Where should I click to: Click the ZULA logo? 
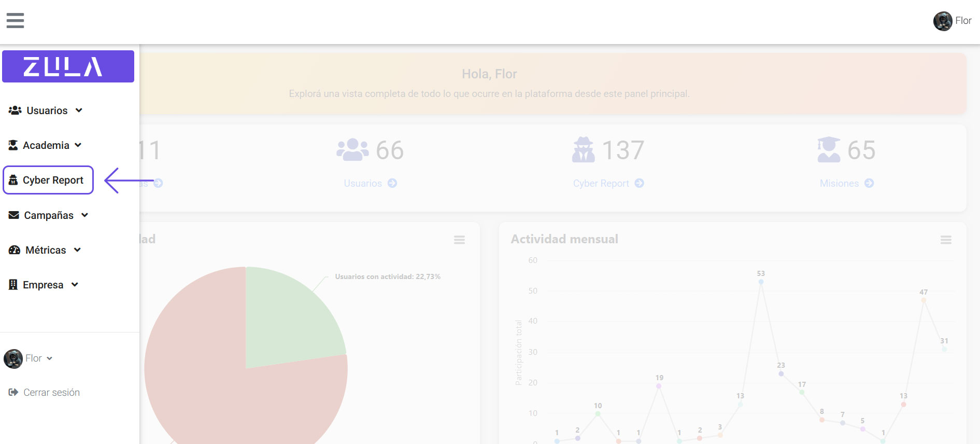(x=68, y=66)
